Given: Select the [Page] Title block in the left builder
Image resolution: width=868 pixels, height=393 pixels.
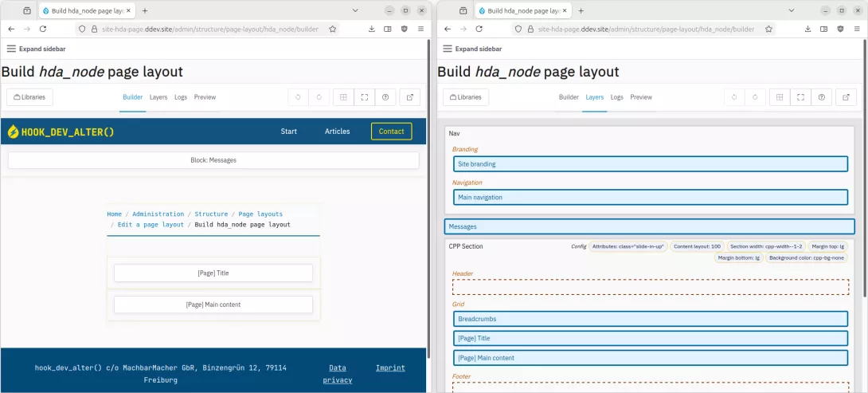Looking at the screenshot, I should click(213, 273).
